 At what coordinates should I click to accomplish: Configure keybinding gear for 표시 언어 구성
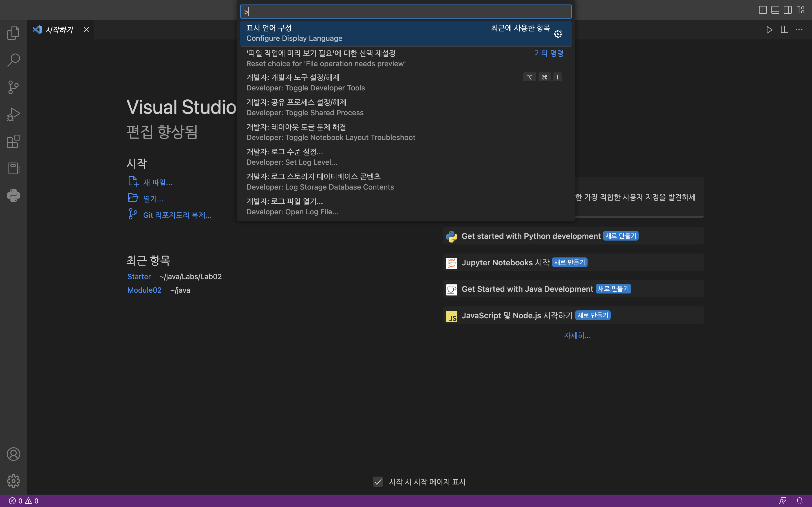[x=558, y=34]
